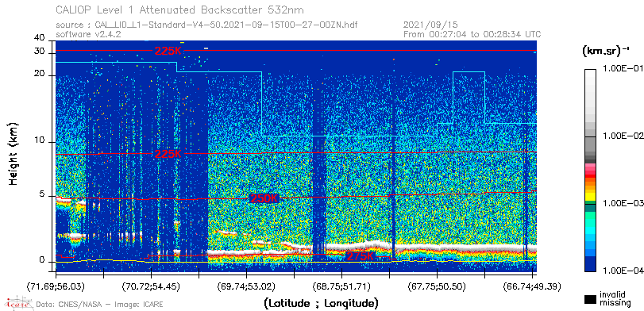Click the color scale bar legend
The image size is (644, 311).
click(591, 171)
